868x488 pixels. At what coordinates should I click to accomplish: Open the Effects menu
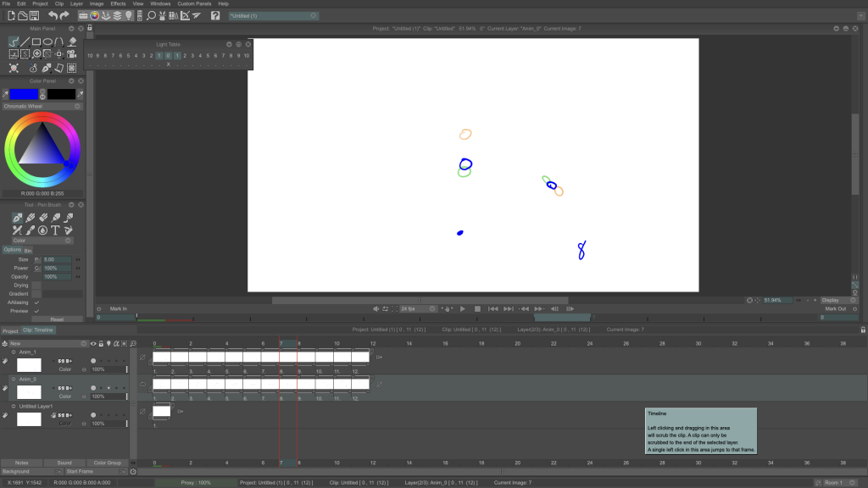click(x=118, y=3)
